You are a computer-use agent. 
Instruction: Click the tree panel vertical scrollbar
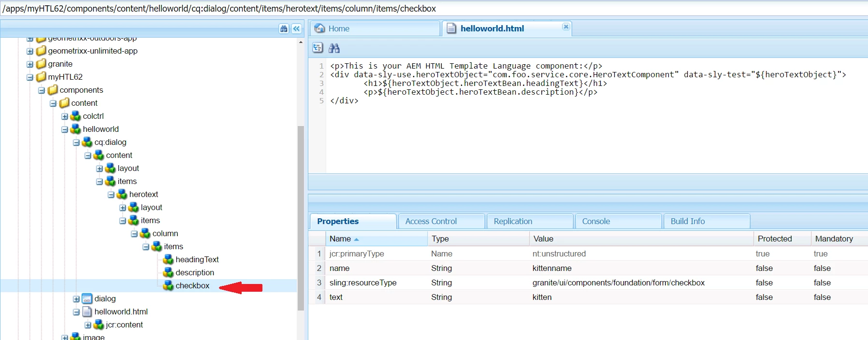[301, 217]
